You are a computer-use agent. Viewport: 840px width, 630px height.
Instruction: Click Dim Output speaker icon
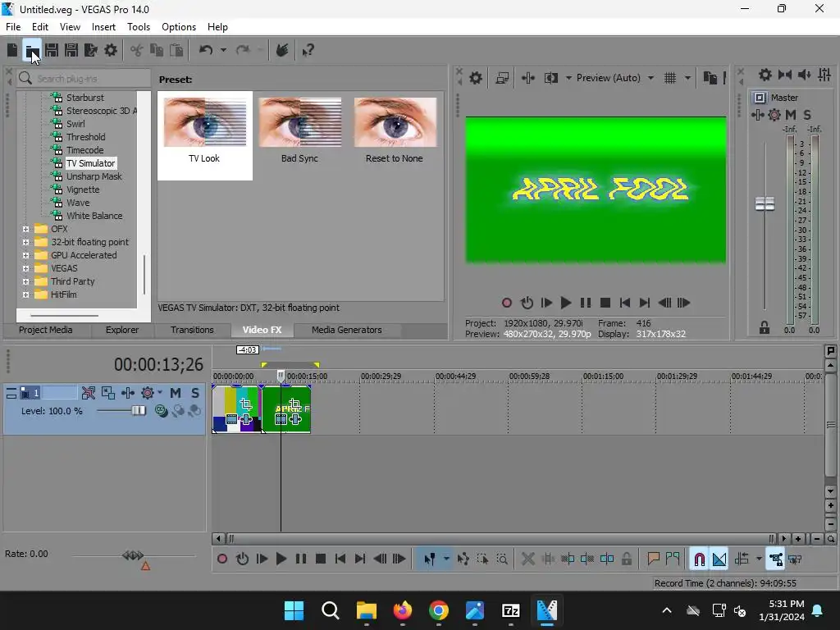coord(804,75)
